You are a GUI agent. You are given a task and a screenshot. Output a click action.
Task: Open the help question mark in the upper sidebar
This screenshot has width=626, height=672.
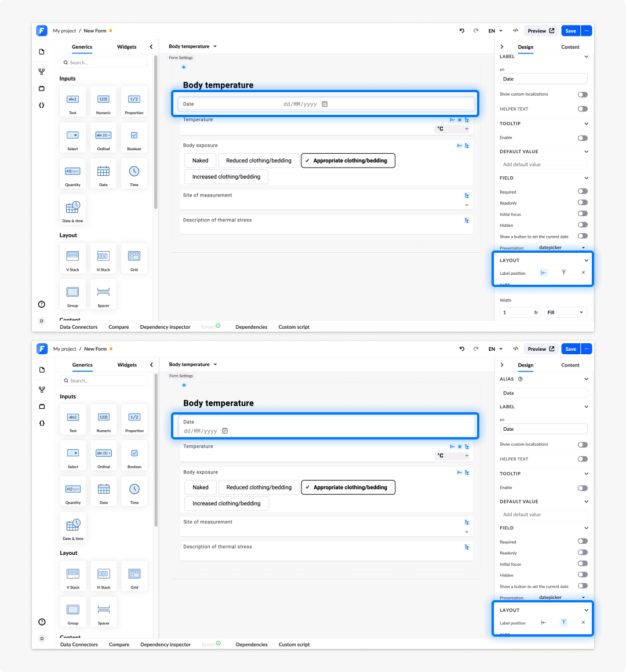coord(42,304)
